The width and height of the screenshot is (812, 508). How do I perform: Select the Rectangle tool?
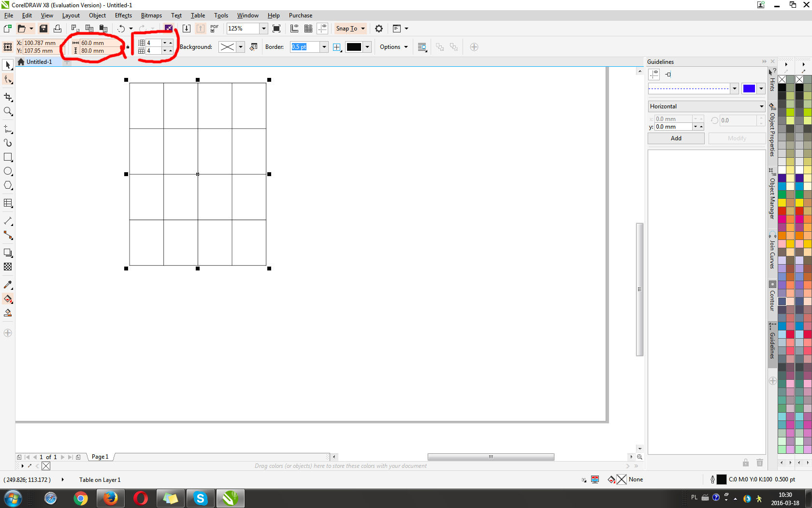click(8, 157)
